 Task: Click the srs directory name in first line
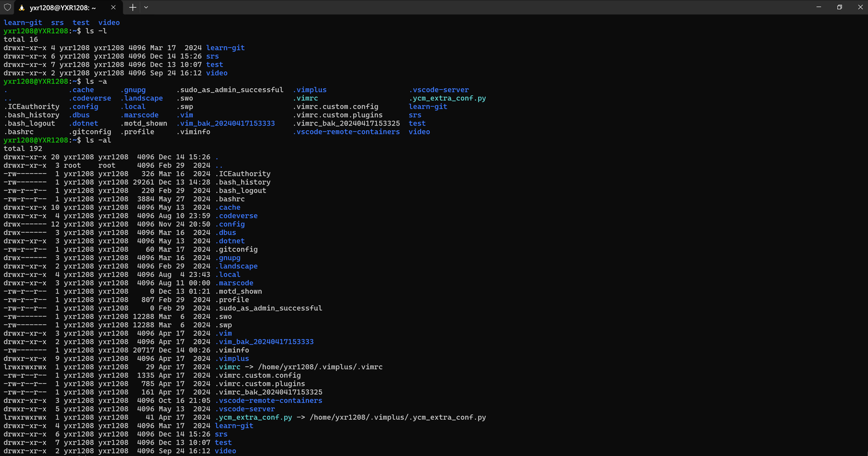tap(57, 22)
